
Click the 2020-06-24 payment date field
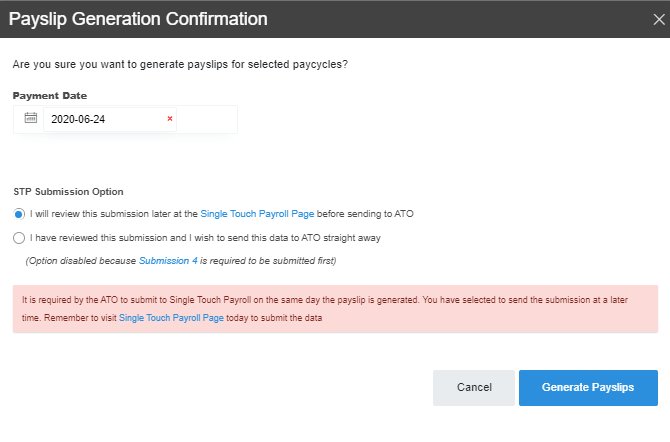pos(100,119)
